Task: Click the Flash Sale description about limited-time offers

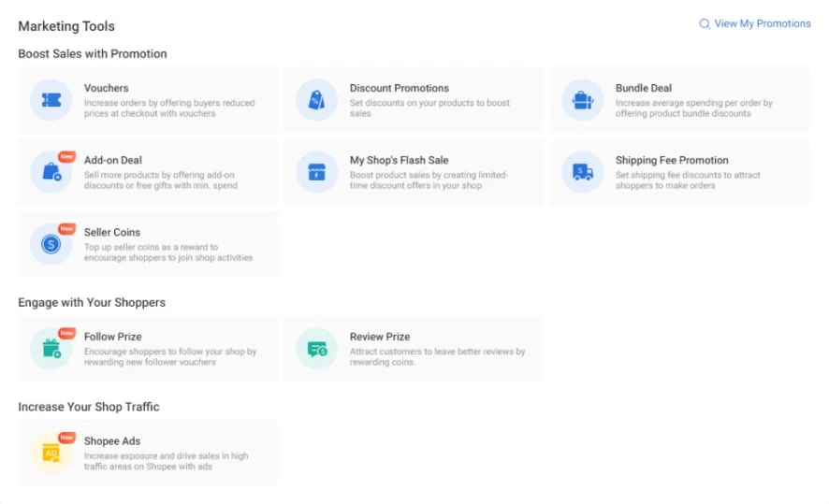Action: [429, 180]
